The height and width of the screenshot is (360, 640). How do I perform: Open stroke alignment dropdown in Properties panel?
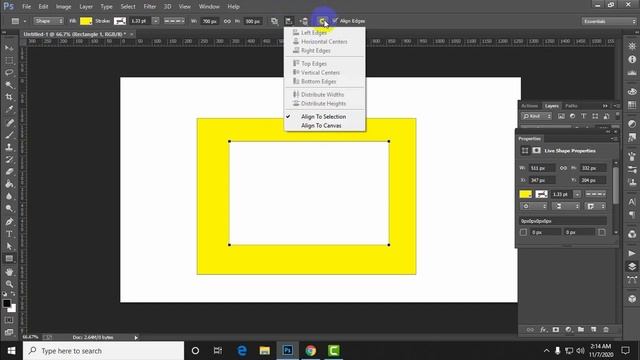coord(533,206)
